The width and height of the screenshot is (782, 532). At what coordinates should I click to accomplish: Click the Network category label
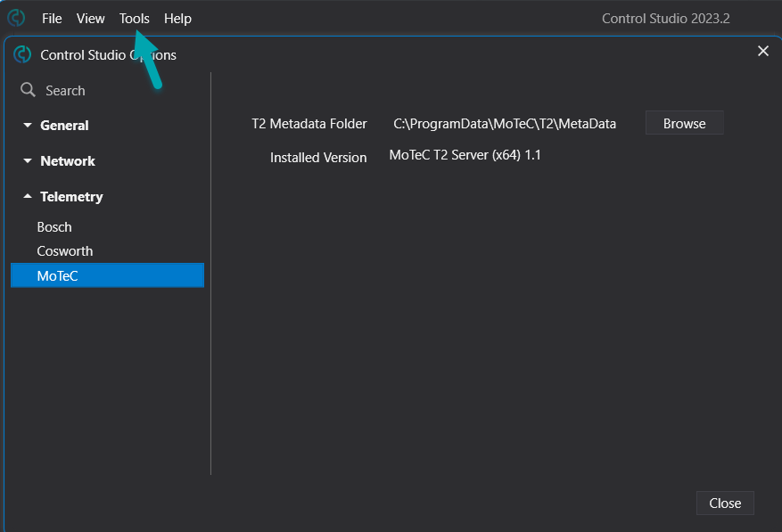68,161
